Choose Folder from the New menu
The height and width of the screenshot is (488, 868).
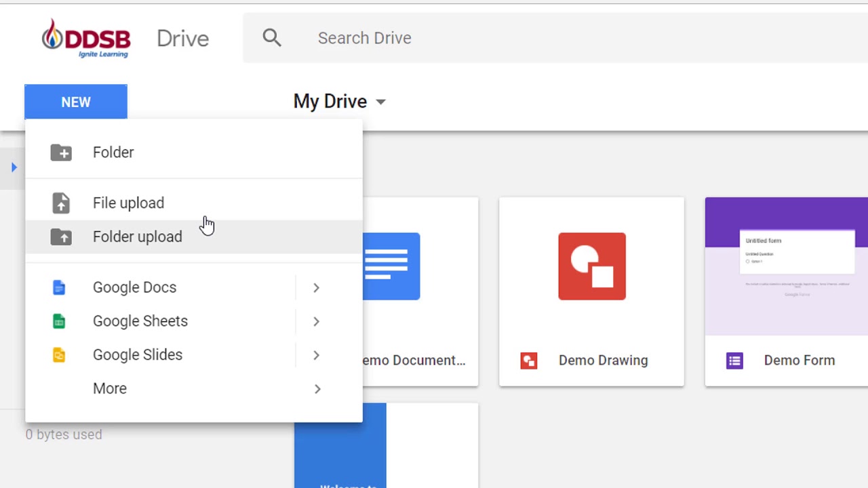point(194,152)
